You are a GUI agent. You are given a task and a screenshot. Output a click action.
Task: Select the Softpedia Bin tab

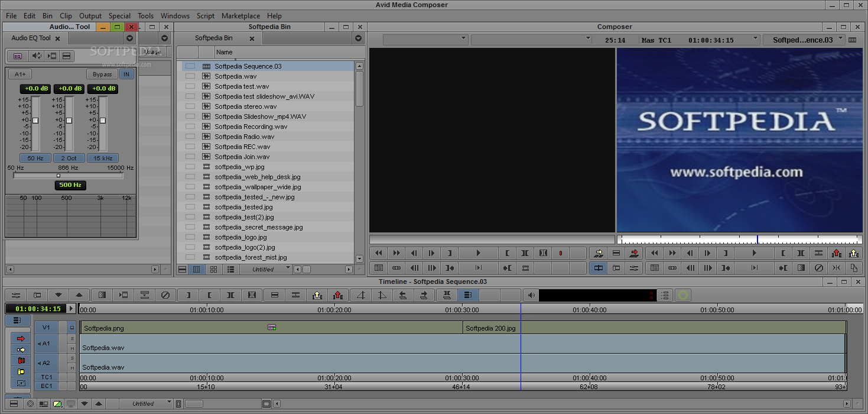[214, 38]
